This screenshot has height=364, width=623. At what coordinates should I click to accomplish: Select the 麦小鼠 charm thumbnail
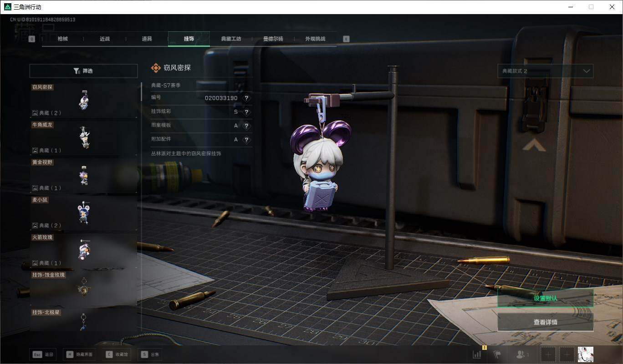(83, 212)
